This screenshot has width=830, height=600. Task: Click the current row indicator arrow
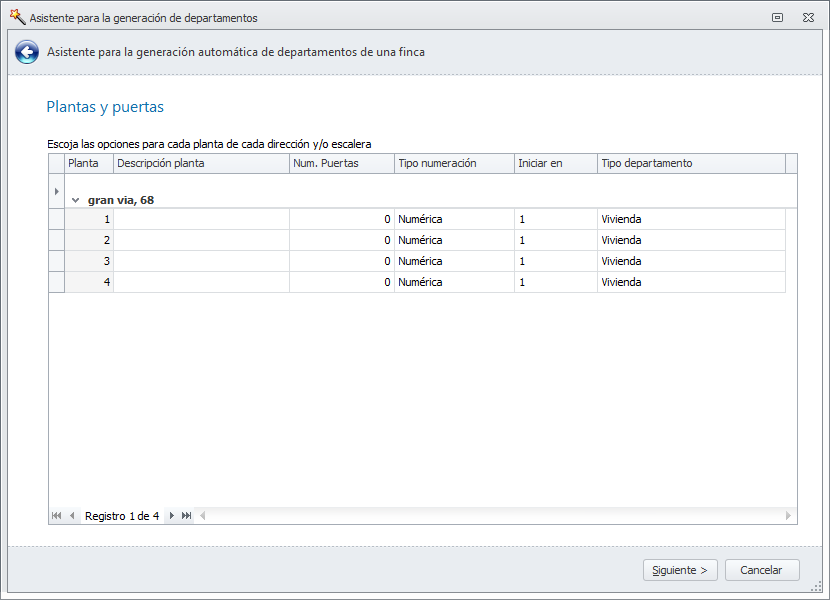click(x=57, y=191)
